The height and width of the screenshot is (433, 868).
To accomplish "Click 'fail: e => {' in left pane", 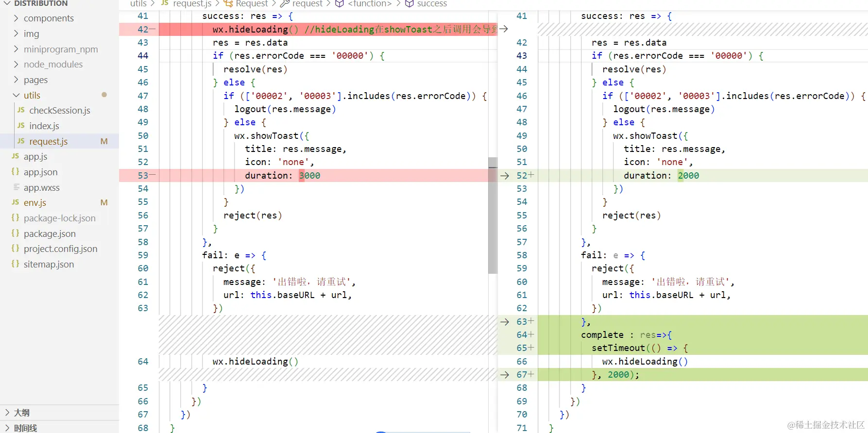I will (234, 255).
